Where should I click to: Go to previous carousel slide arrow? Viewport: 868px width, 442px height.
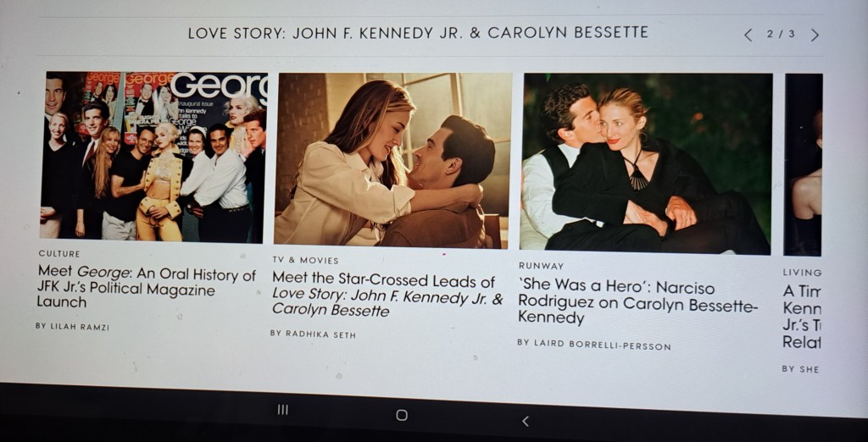(748, 36)
